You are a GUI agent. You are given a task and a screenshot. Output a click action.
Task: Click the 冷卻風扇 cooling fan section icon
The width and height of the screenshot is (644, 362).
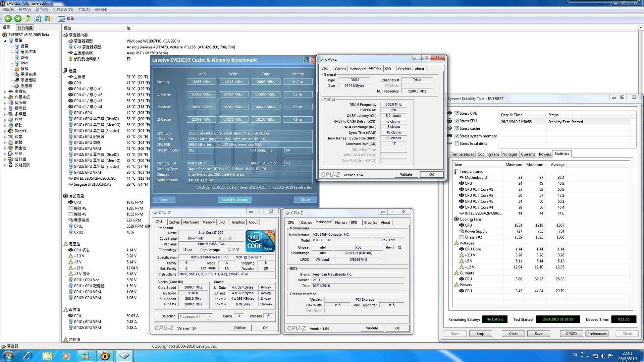[65, 196]
